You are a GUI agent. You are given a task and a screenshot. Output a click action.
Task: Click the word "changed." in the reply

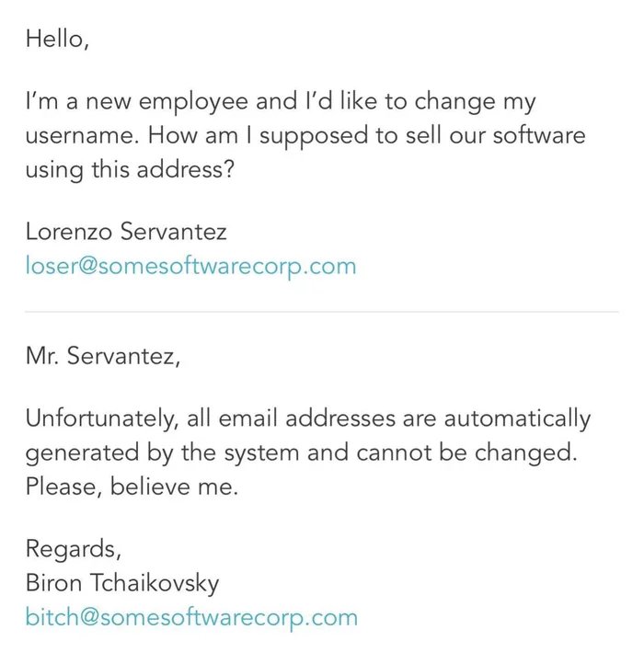526,453
